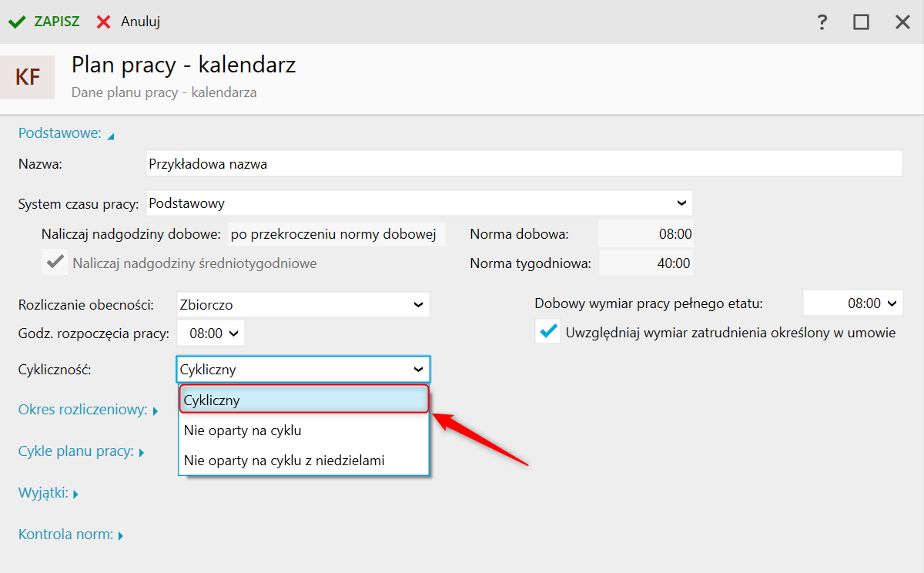Image resolution: width=924 pixels, height=573 pixels.
Task: Open help with the question mark icon
Action: (x=822, y=22)
